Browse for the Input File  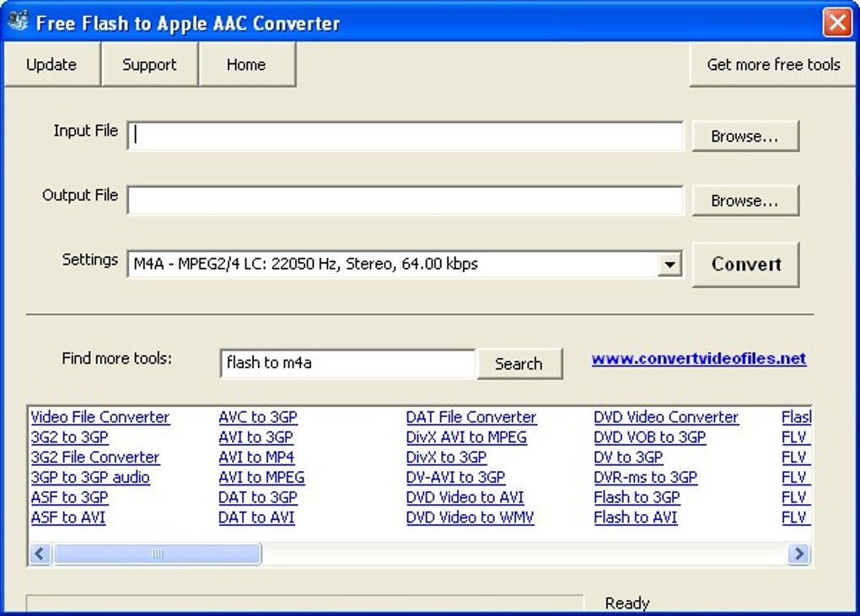[x=744, y=136]
